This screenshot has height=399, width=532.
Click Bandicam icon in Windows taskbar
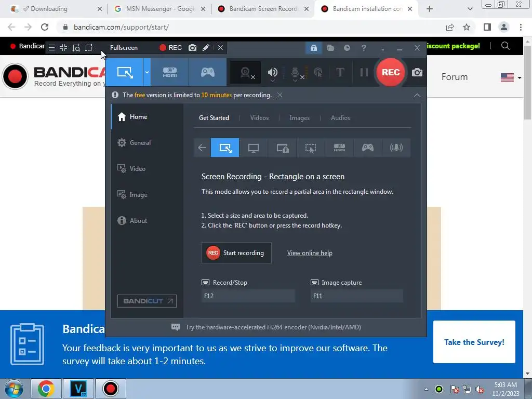110,389
